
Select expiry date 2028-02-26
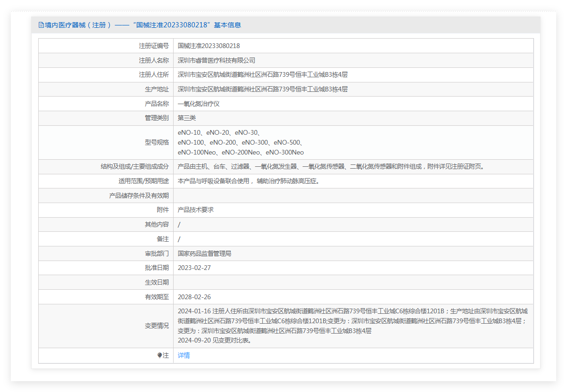click(x=194, y=297)
